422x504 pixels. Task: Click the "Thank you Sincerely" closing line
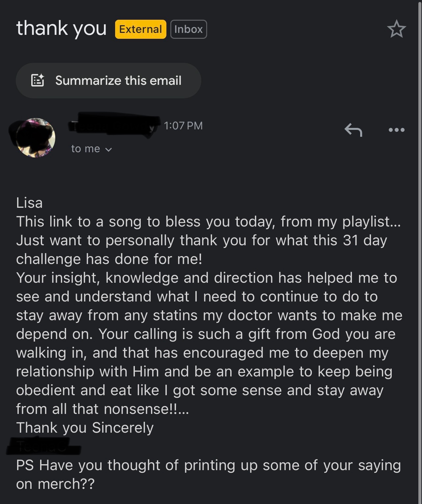[85, 428]
